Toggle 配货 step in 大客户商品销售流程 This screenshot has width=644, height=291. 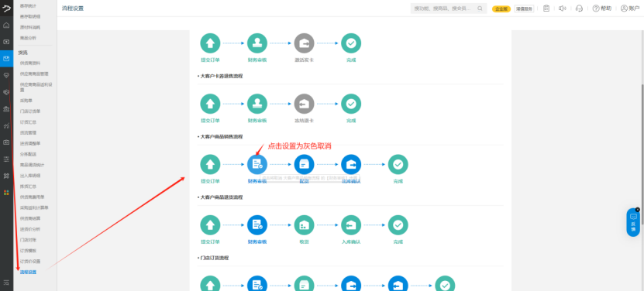tap(304, 165)
